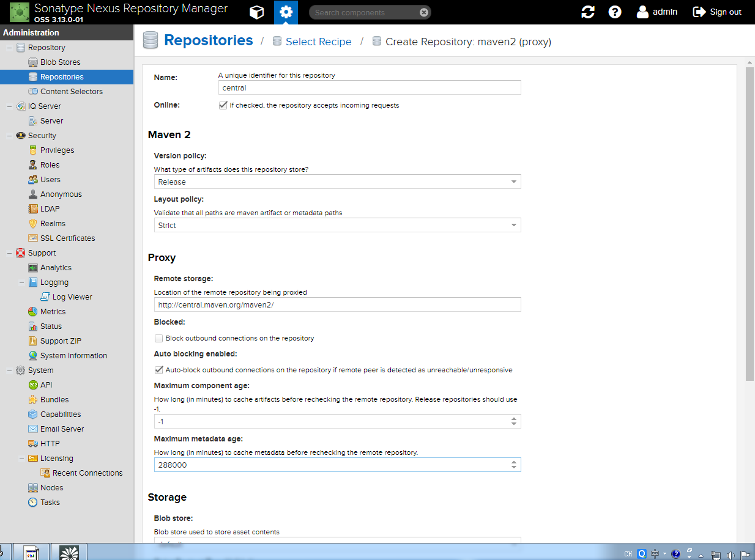Click the taskbar help icon in tray
755x560 pixels.
coord(675,554)
